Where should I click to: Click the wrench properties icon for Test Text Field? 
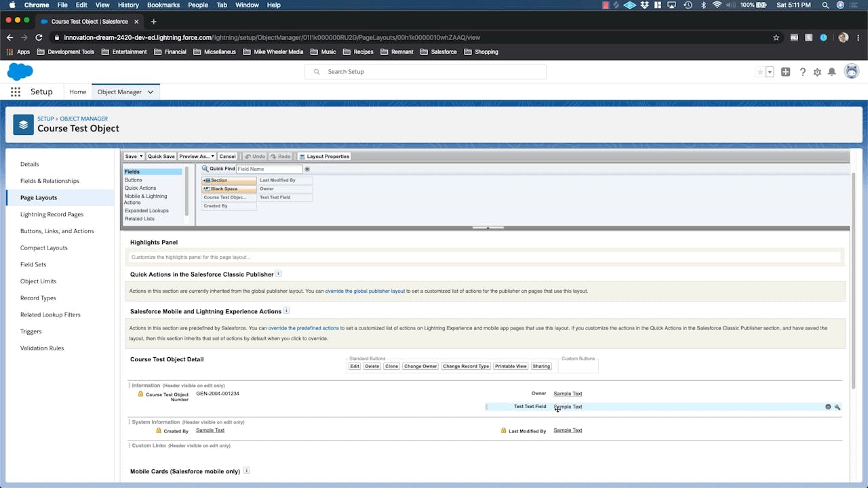click(837, 407)
